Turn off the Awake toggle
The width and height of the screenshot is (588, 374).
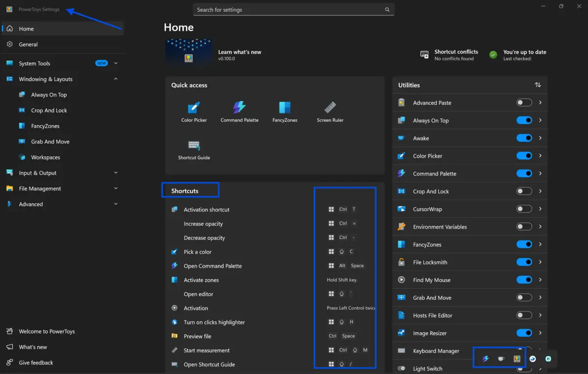[524, 138]
